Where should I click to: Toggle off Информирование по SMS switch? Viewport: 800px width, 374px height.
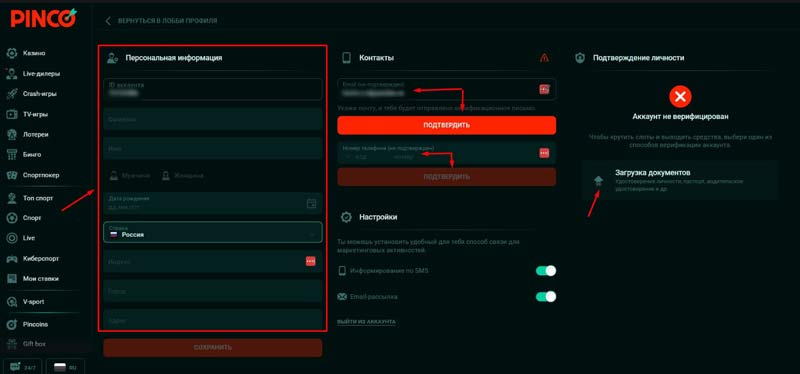(546, 271)
